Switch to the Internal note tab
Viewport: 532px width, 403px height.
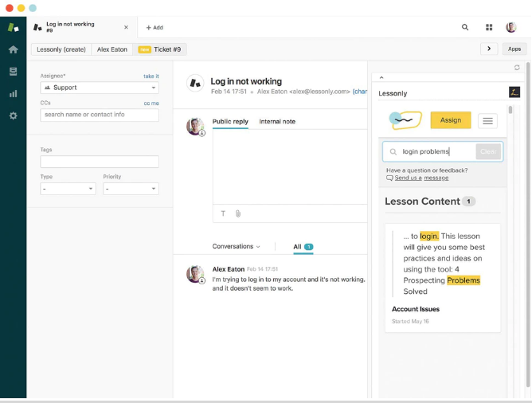click(277, 122)
